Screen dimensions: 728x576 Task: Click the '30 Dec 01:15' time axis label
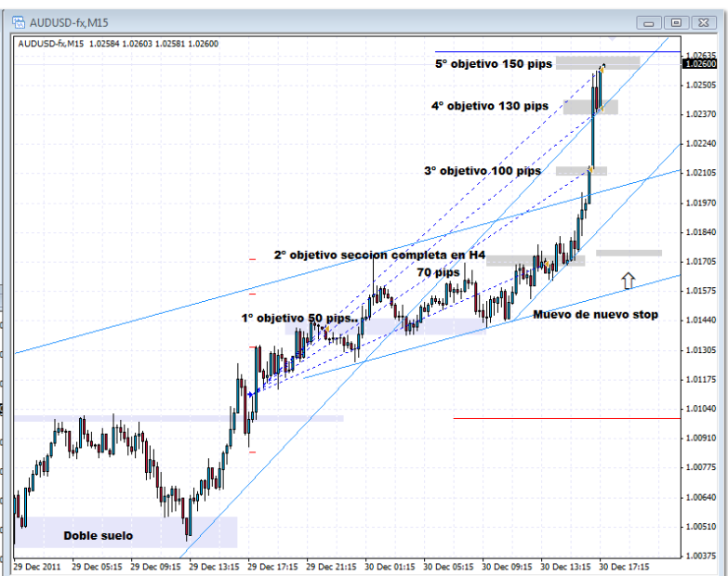[390, 564]
